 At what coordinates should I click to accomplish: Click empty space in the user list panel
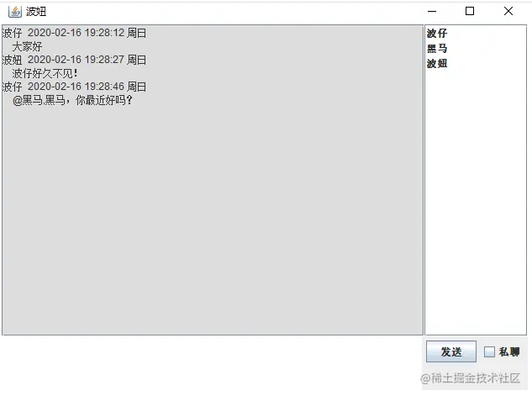476,203
